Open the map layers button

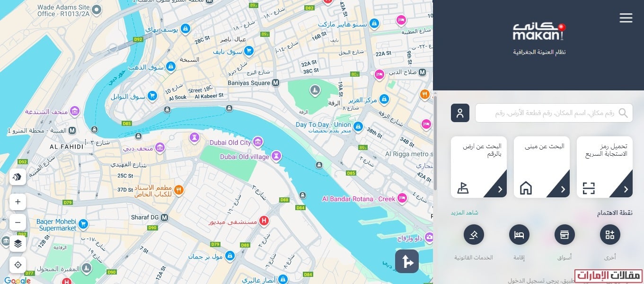(x=18, y=244)
